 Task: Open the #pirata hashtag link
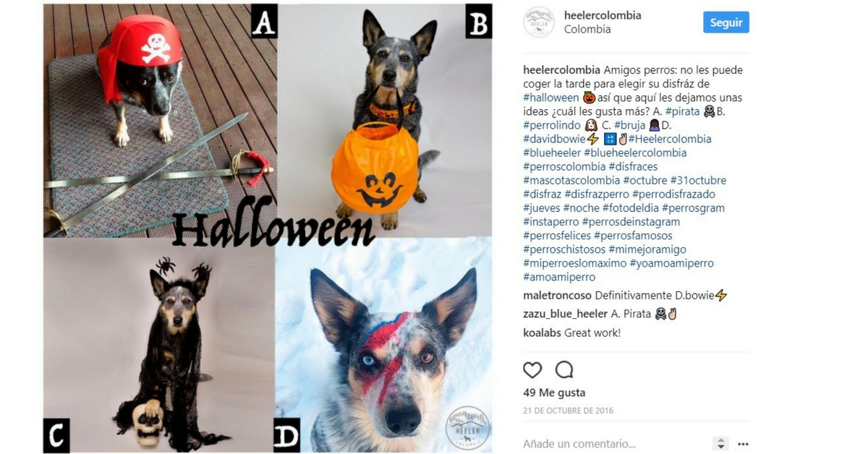pyautogui.click(x=684, y=111)
